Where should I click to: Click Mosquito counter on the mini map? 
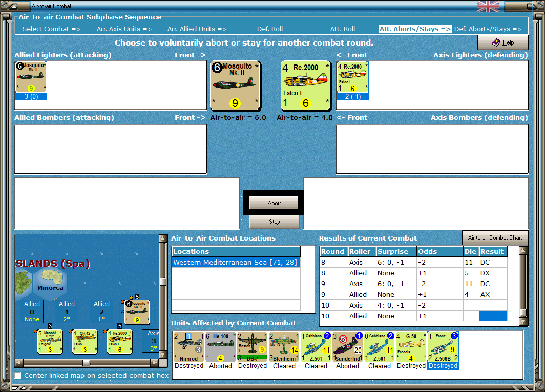tap(137, 312)
